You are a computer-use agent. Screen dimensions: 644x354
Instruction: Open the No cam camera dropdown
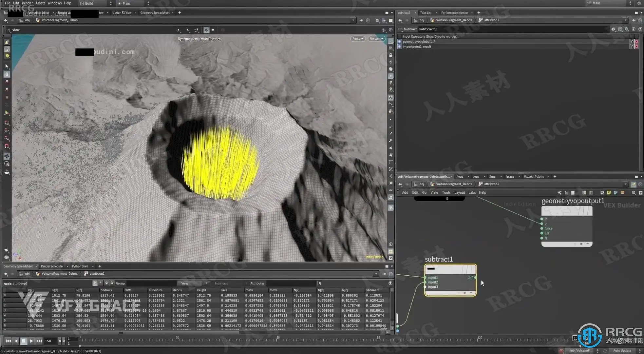376,39
